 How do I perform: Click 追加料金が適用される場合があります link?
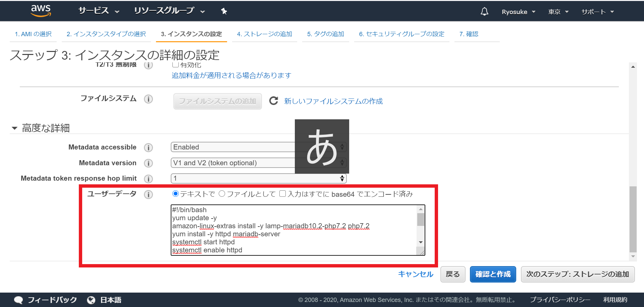click(231, 75)
